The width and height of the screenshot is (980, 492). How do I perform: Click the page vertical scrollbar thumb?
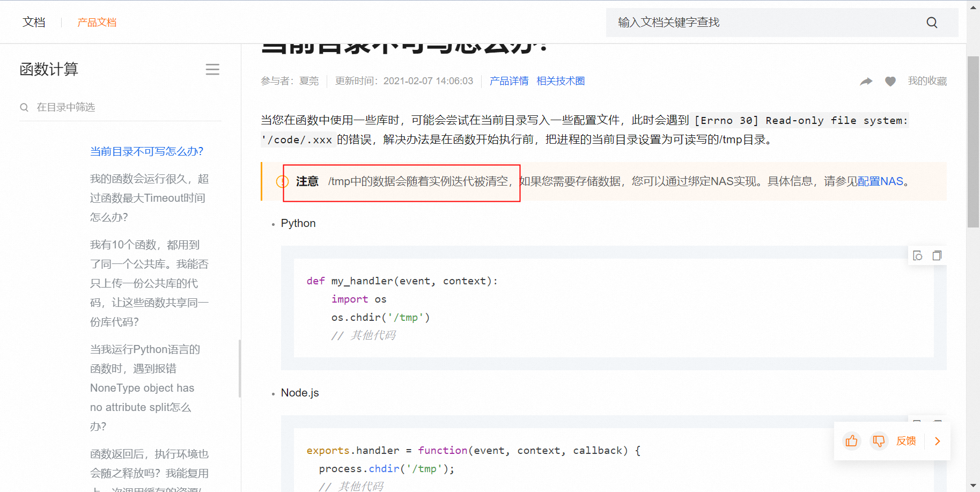pos(973,142)
